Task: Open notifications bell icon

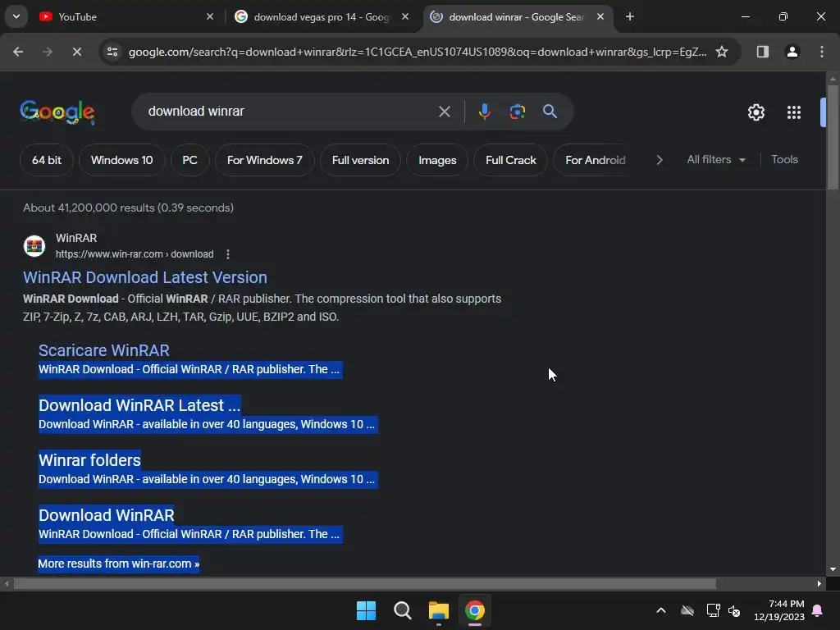Action: 818,610
